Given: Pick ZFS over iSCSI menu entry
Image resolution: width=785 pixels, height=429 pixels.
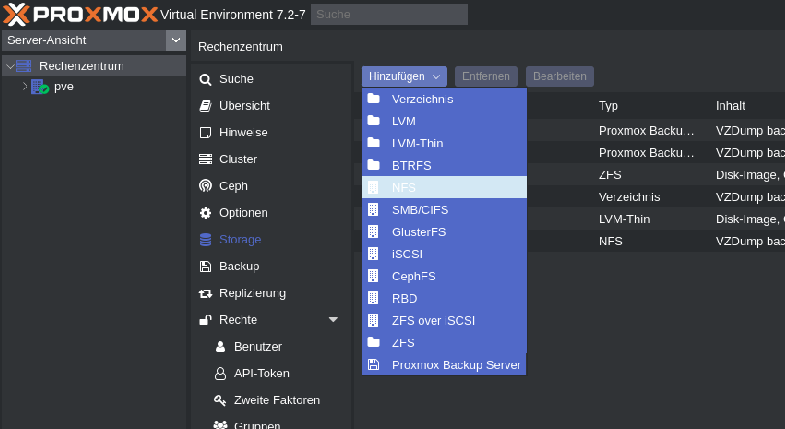Looking at the screenshot, I should coord(444,320).
